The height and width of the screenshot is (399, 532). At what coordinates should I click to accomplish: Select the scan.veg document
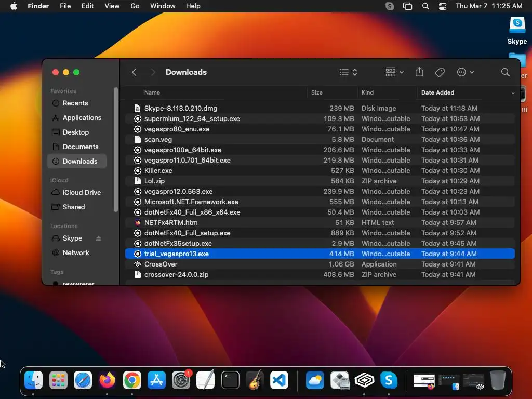click(x=320, y=139)
